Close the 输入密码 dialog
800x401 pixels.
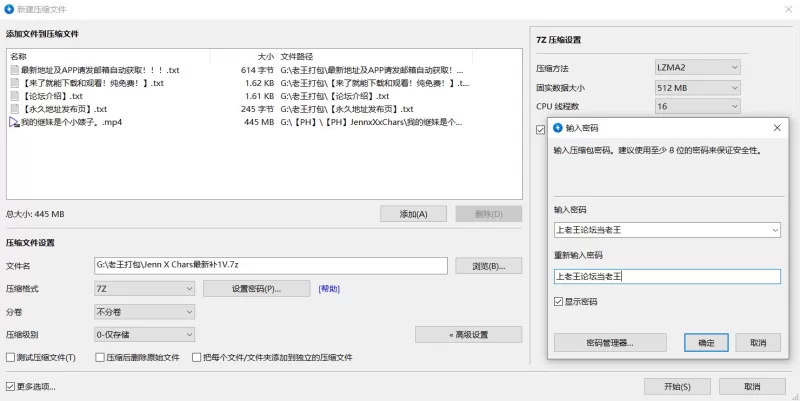pos(777,128)
